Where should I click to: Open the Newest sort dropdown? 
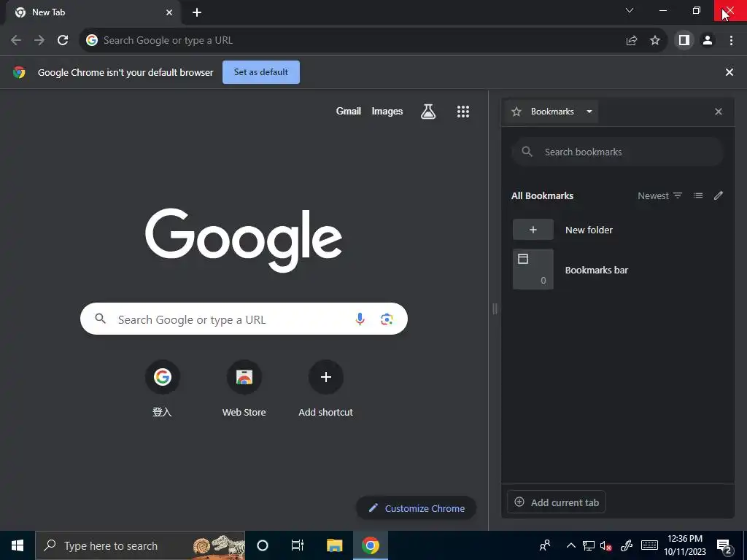point(659,195)
